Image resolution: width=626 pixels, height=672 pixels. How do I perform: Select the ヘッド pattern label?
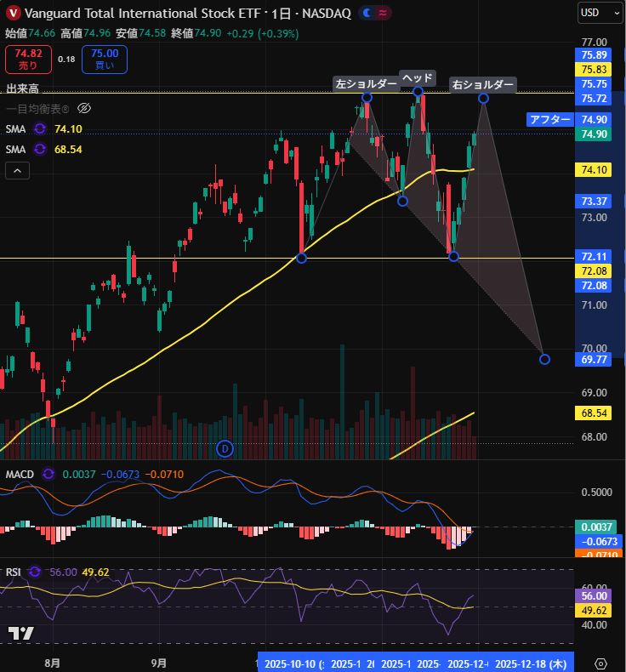pyautogui.click(x=418, y=77)
